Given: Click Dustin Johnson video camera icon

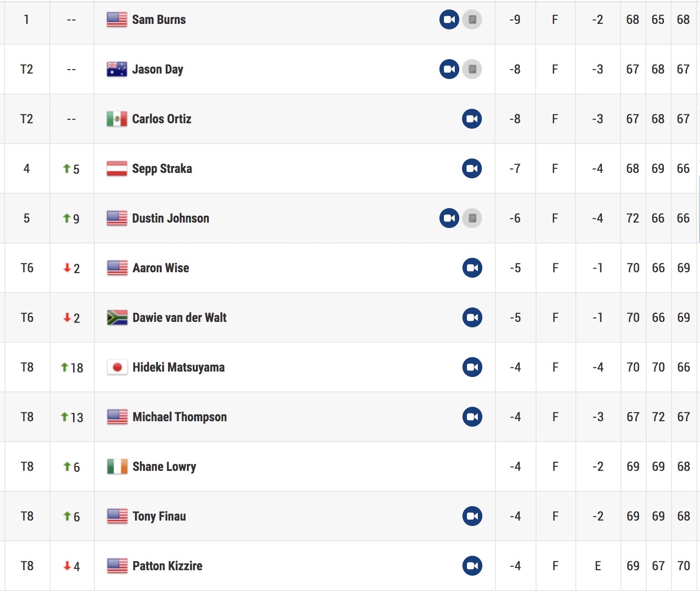Looking at the screenshot, I should (449, 218).
